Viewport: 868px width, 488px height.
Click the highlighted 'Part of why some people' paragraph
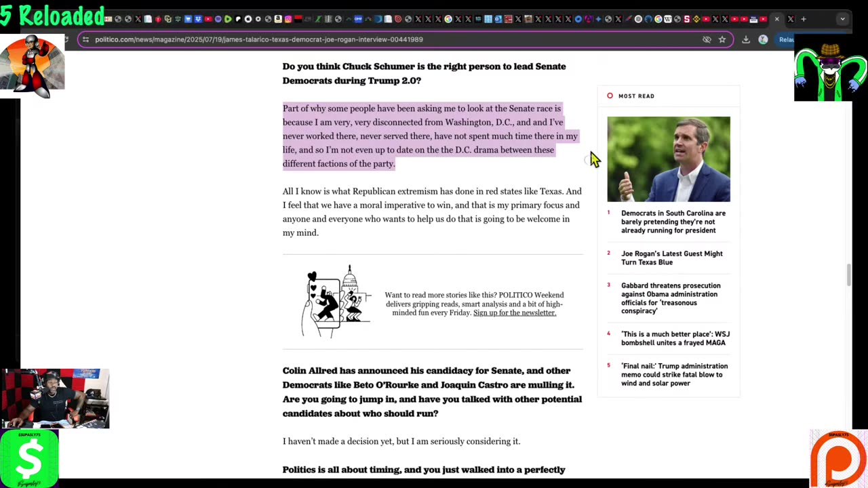click(x=430, y=136)
